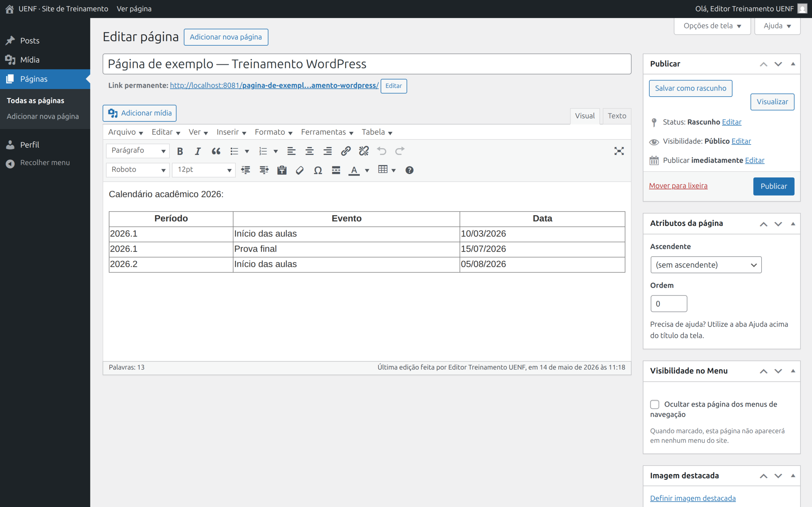Open the 12pt font size dropdown

[204, 170]
